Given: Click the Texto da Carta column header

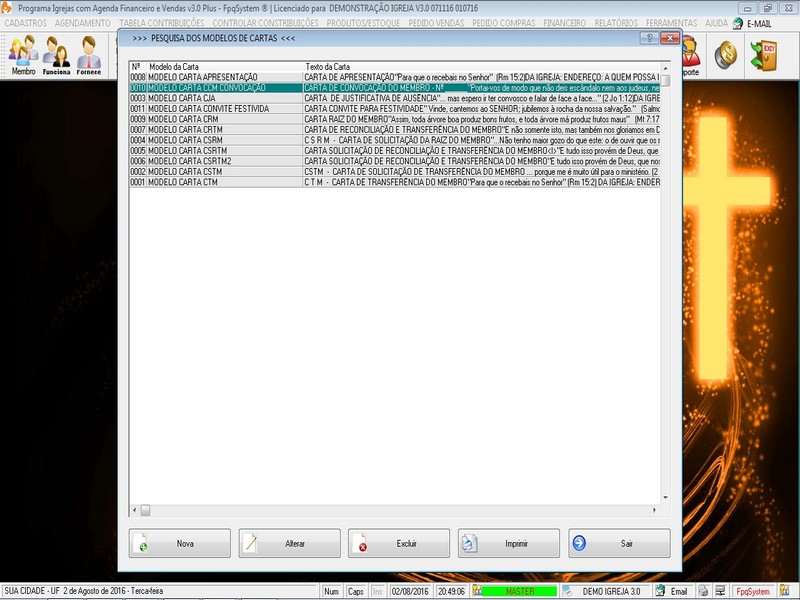Looking at the screenshot, I should 482,67.
